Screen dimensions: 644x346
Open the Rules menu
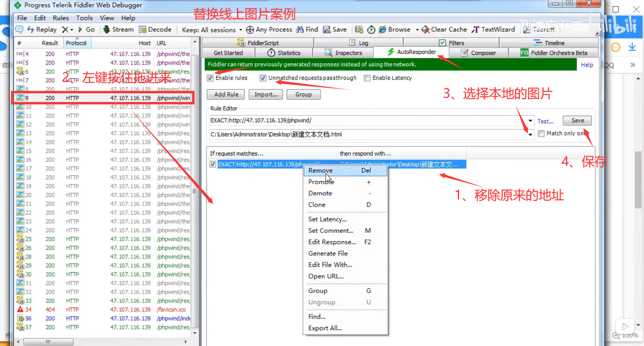point(61,18)
